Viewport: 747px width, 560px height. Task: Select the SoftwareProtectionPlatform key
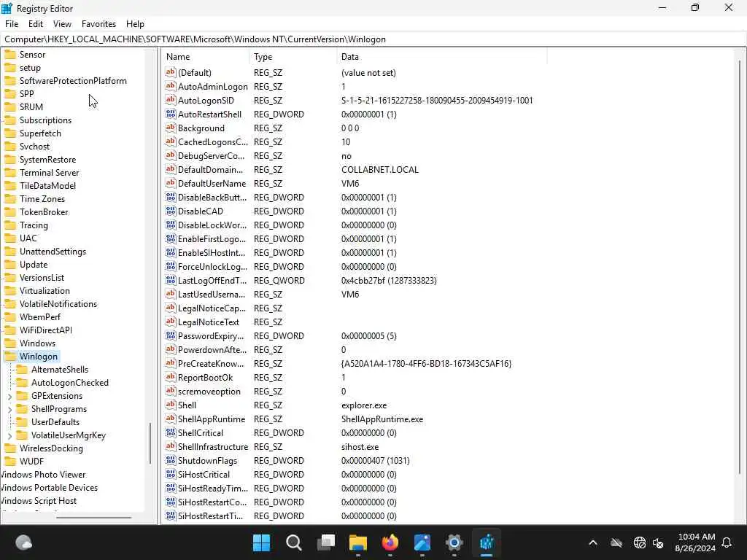coord(73,81)
